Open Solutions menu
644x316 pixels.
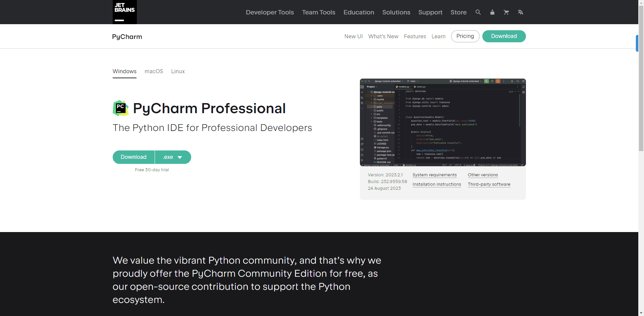click(x=396, y=12)
